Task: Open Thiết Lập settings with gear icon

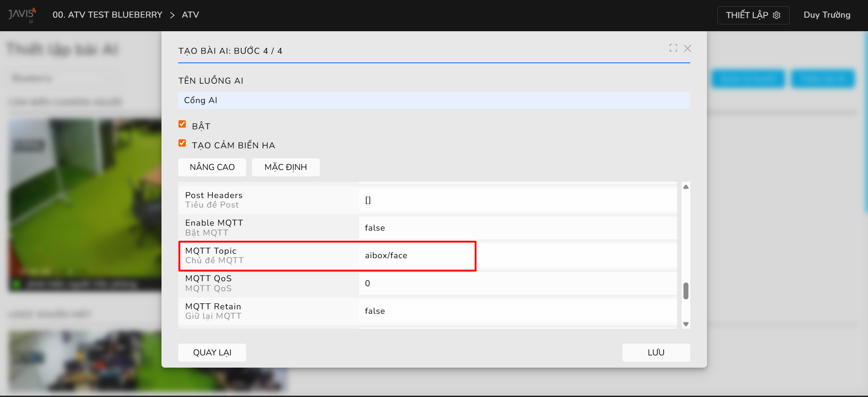Action: point(753,15)
